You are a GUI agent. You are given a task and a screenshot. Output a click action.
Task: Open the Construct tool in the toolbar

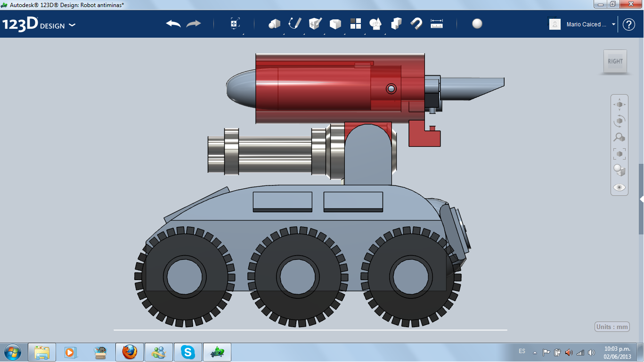click(x=315, y=24)
